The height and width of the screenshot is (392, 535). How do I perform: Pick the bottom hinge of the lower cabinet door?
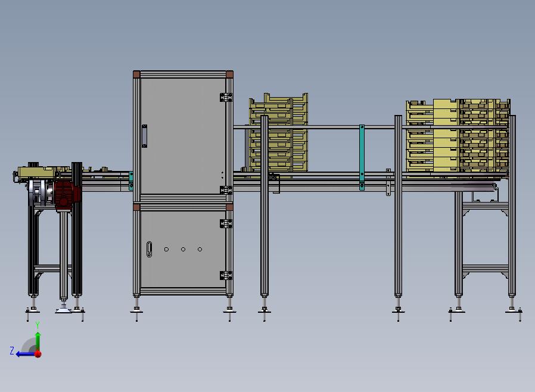pos(226,276)
